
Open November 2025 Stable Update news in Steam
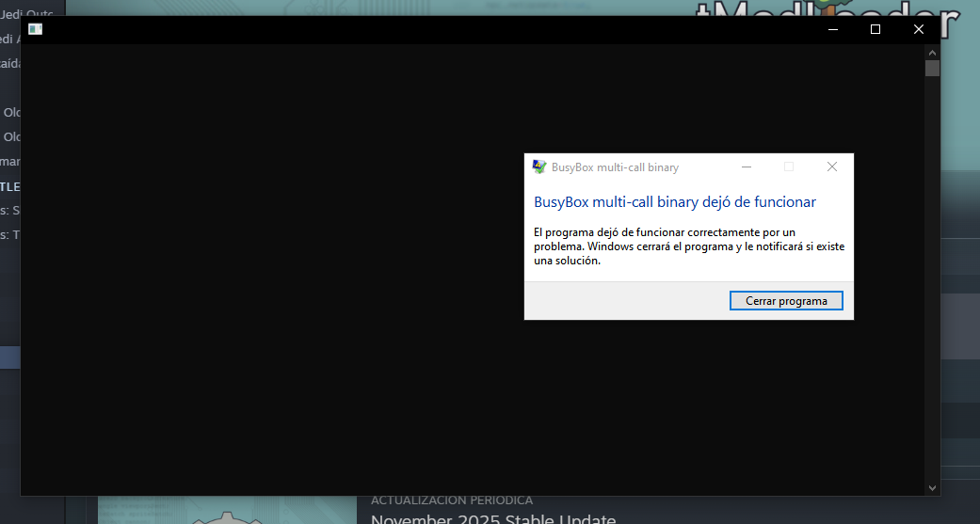(493, 518)
